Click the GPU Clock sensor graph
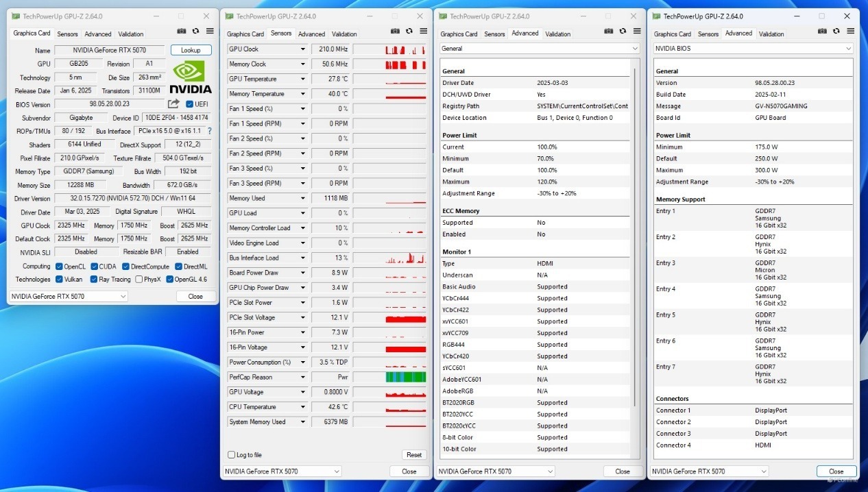 tap(406, 49)
